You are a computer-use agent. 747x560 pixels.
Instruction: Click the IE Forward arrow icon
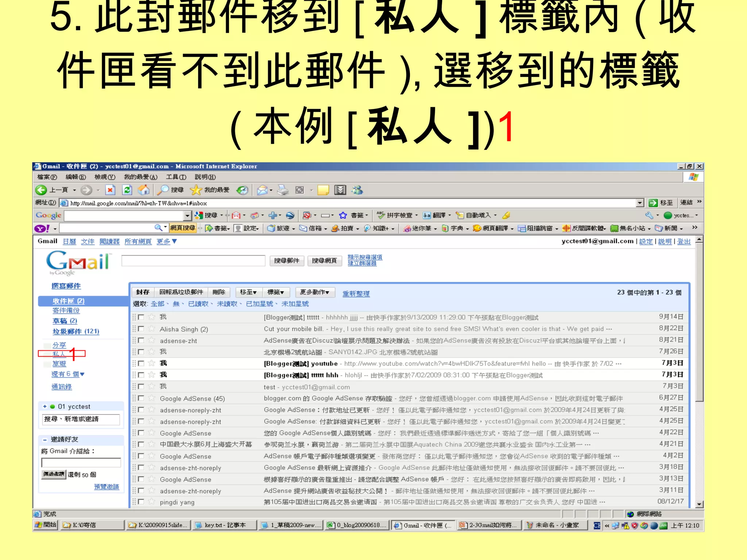pyautogui.click(x=86, y=190)
